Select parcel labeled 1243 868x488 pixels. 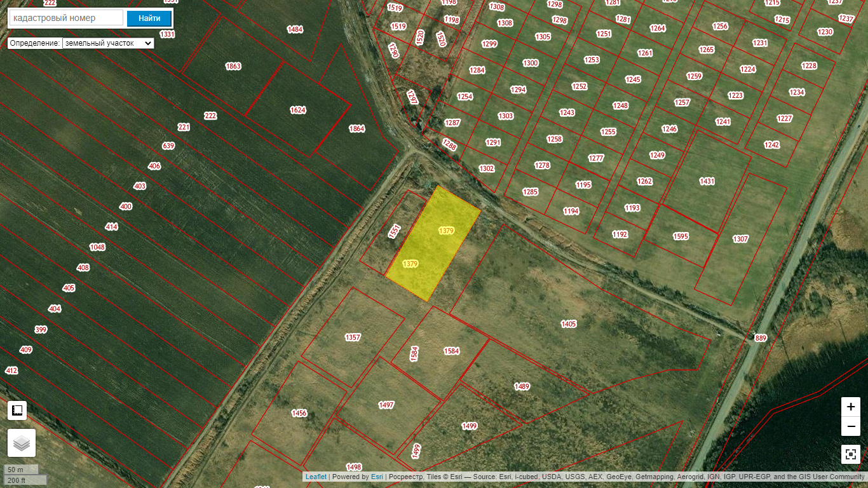[567, 112]
